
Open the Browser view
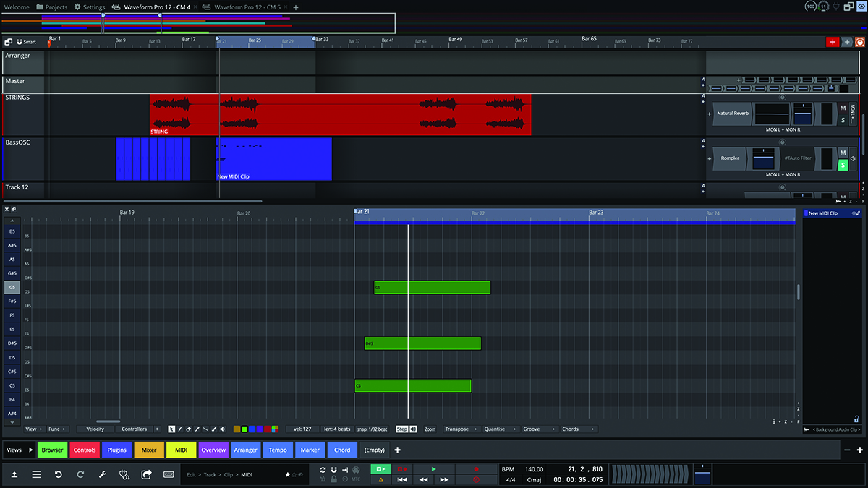tap(52, 450)
